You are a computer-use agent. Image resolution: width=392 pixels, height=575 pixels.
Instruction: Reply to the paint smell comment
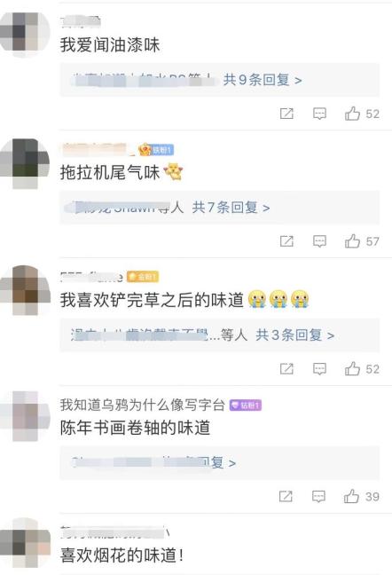319,114
